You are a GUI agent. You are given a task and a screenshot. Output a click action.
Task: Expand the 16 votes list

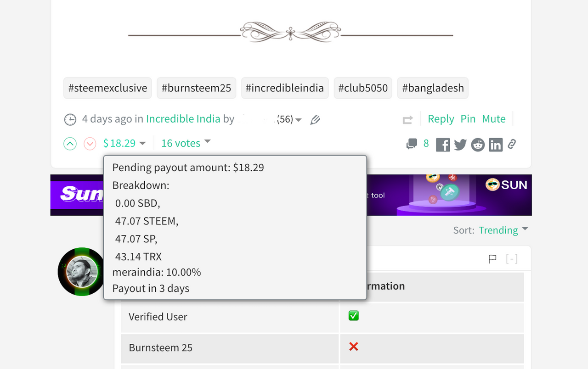pyautogui.click(x=186, y=143)
